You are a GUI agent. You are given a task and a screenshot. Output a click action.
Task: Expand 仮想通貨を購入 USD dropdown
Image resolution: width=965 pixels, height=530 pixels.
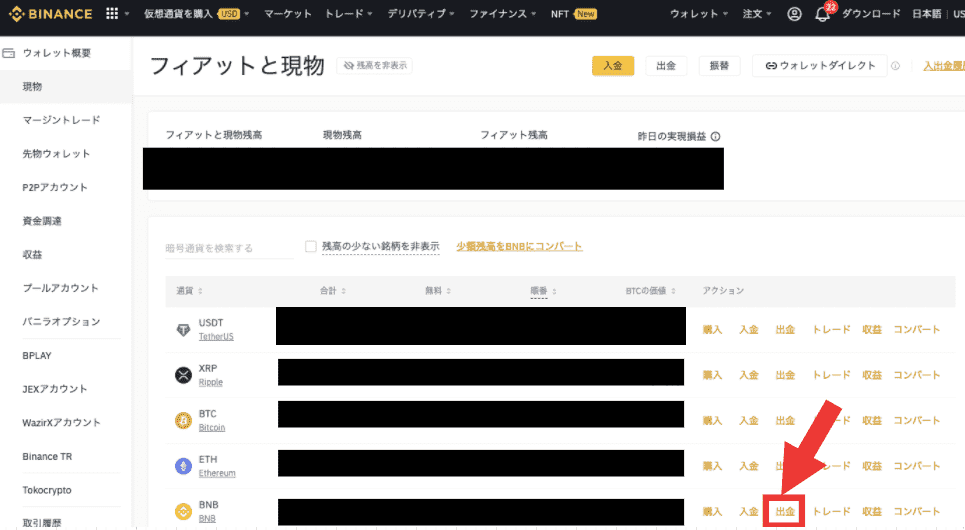pos(196,14)
